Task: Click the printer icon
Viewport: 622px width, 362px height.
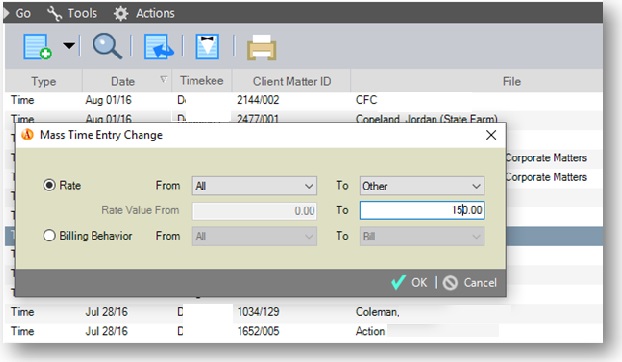Action: click(261, 47)
